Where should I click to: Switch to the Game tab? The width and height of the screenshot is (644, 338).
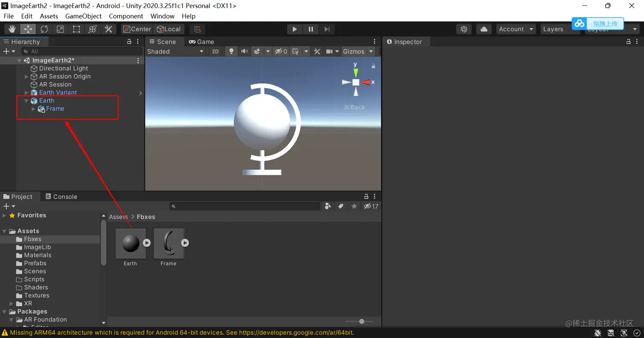(x=201, y=42)
